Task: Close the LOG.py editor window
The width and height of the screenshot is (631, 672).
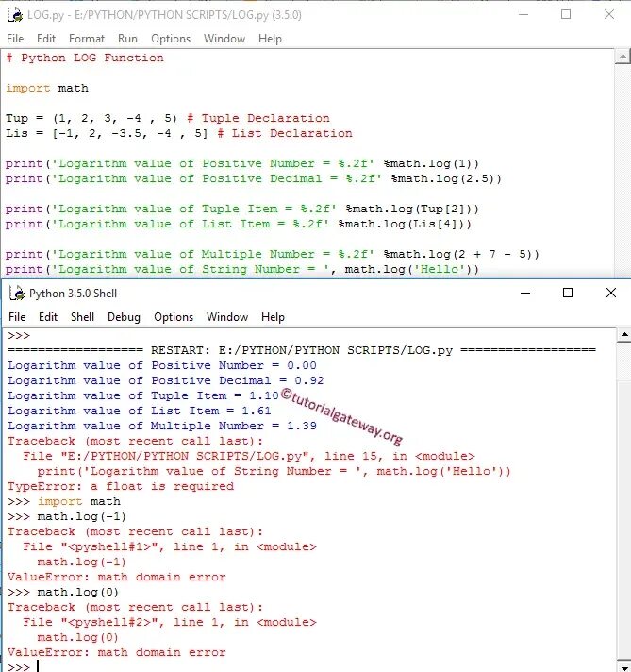Action: pyautogui.click(x=609, y=14)
